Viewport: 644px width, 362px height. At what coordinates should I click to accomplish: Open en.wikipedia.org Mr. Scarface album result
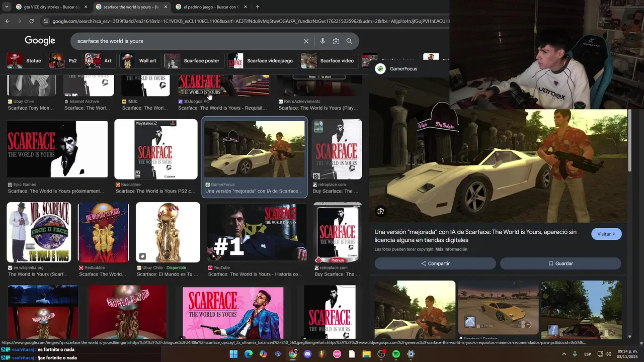[39, 232]
